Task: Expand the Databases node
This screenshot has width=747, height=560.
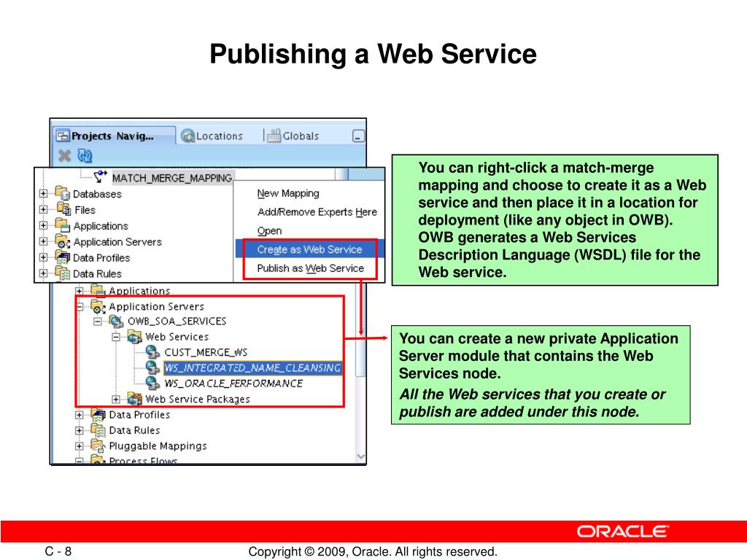Action: coord(43,193)
